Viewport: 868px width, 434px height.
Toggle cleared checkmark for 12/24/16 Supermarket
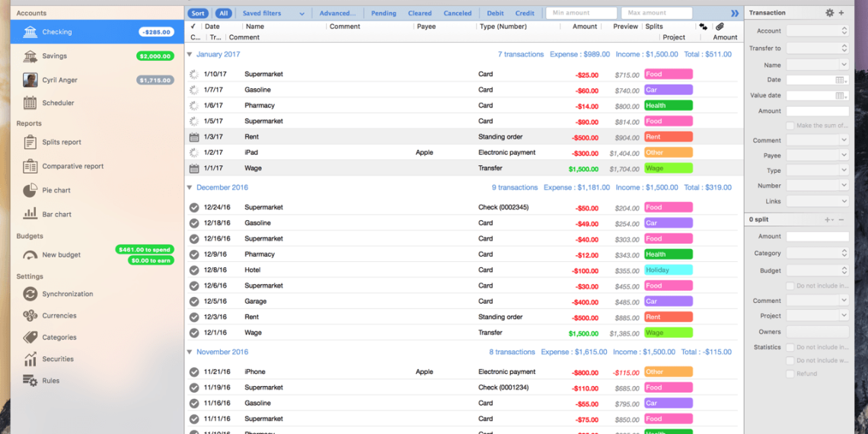pyautogui.click(x=194, y=208)
